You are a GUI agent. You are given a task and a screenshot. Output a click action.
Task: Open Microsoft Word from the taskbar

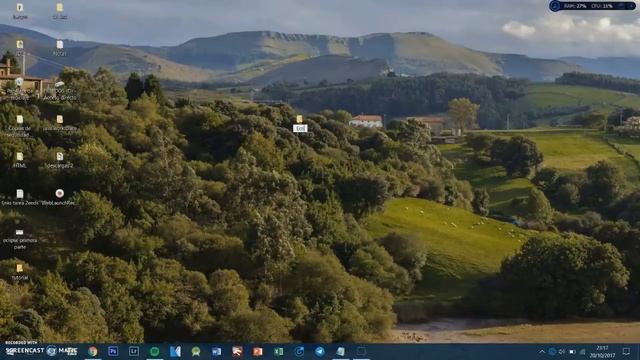[x=216, y=351]
